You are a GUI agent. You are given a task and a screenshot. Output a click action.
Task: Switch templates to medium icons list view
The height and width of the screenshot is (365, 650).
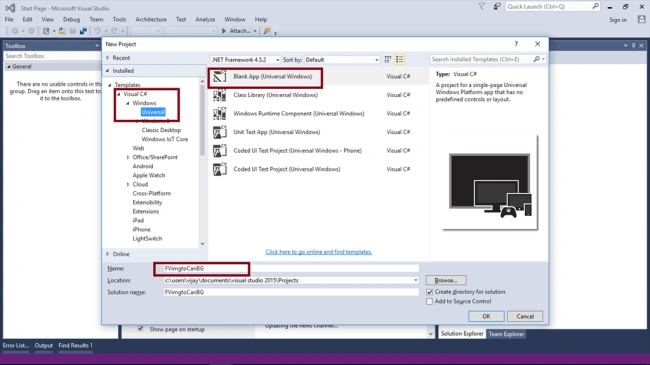pyautogui.click(x=400, y=60)
